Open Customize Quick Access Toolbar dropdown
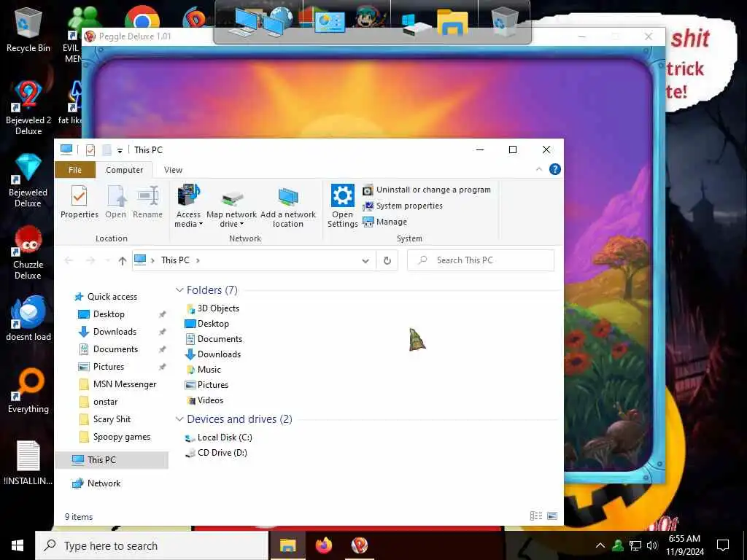The image size is (747, 560). [120, 150]
